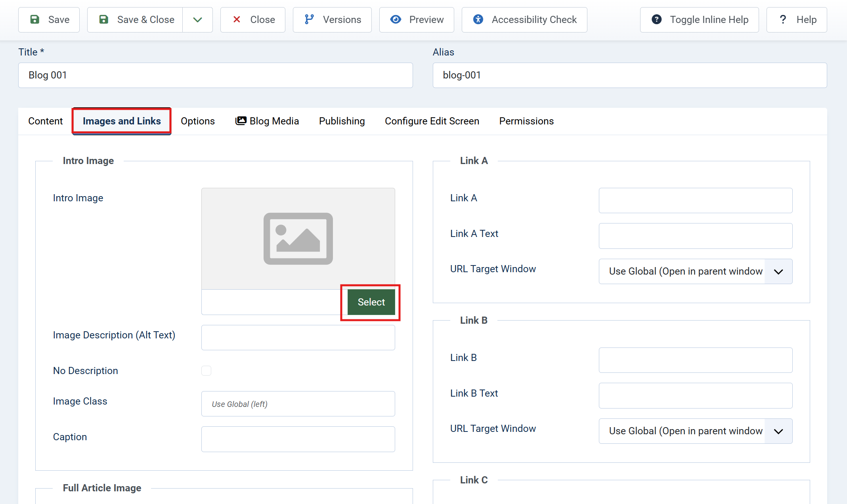Click the Preview eye icon
Image resolution: width=847 pixels, height=504 pixels.
coord(396,19)
